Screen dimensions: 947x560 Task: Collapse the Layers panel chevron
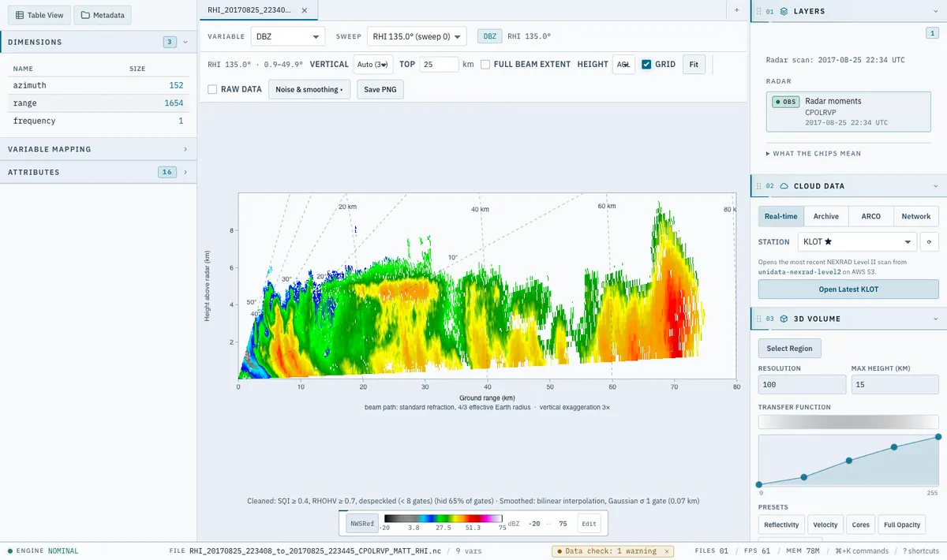point(935,11)
